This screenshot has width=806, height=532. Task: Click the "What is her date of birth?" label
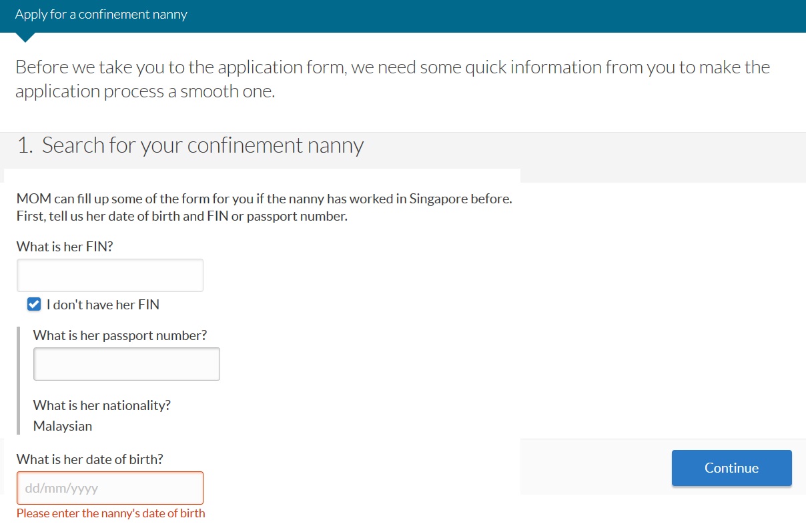pos(89,459)
